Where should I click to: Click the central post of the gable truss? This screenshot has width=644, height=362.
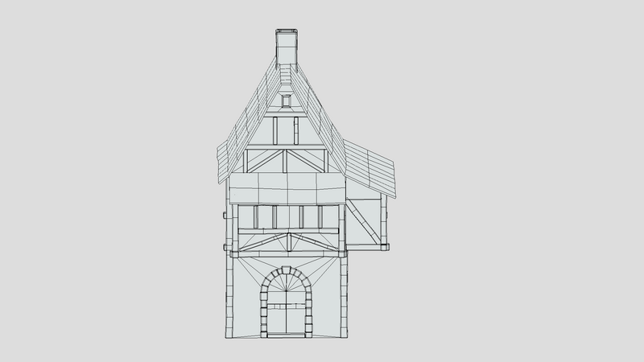(285, 160)
